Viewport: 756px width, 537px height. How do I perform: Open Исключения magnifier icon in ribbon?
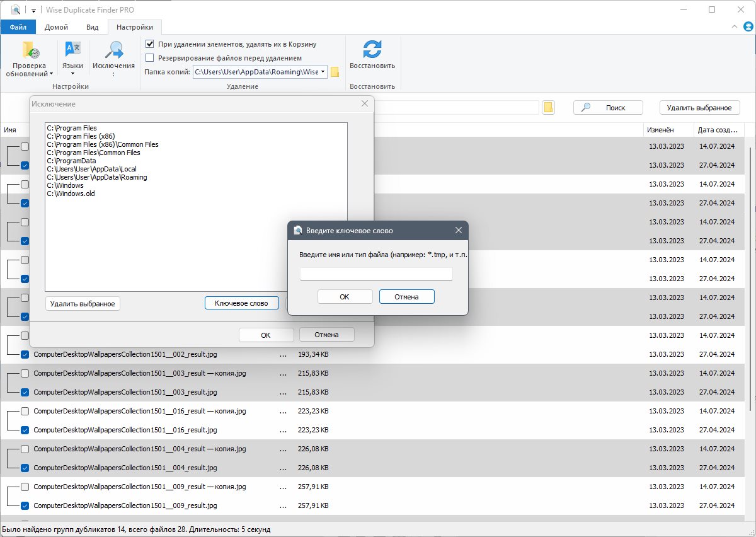(x=113, y=50)
